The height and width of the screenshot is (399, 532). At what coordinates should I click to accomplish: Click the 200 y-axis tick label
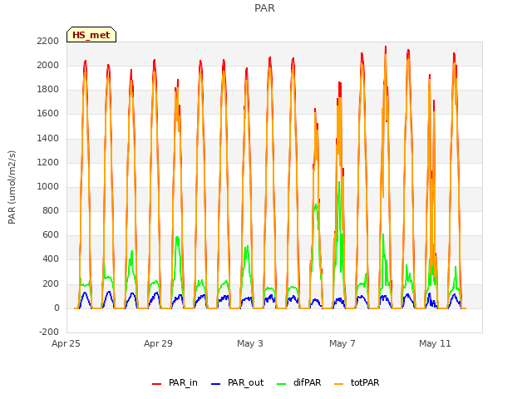pyautogui.click(x=51, y=283)
